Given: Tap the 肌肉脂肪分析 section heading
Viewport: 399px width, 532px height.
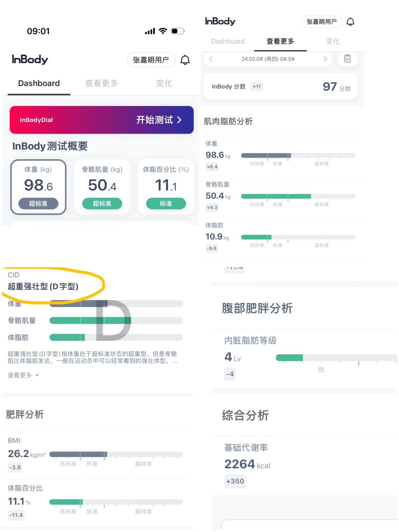Looking at the screenshot, I should (228, 122).
